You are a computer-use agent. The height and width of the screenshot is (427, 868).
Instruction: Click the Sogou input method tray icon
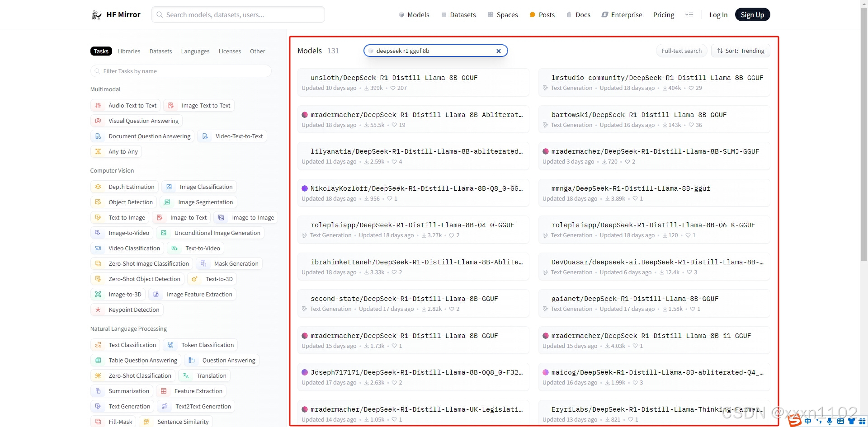coord(795,420)
